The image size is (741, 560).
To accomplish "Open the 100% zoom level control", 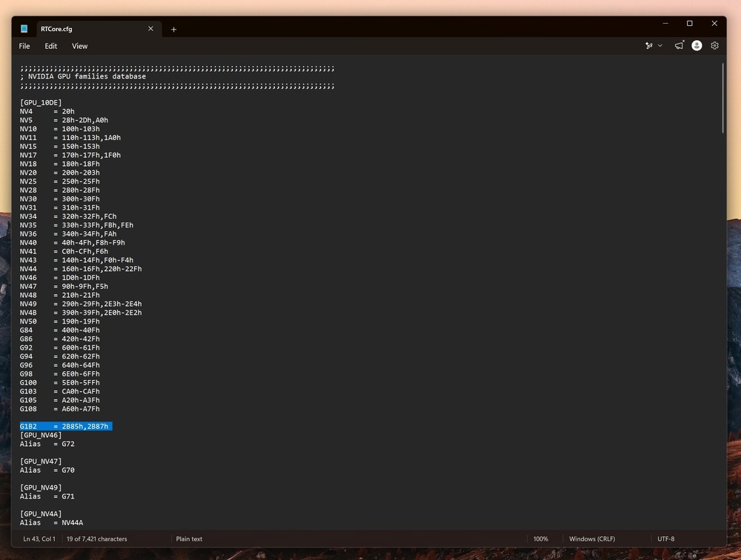I will (541, 539).
